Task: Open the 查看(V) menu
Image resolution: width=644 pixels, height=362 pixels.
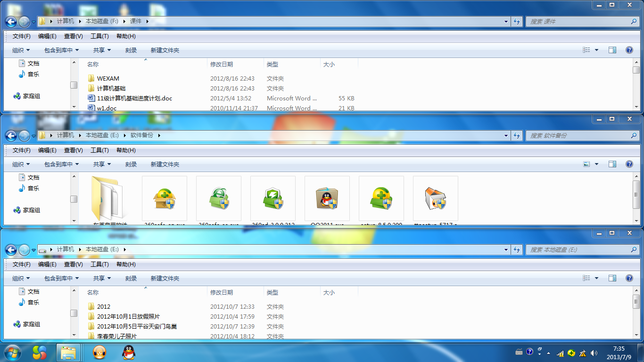Action: coord(73,36)
